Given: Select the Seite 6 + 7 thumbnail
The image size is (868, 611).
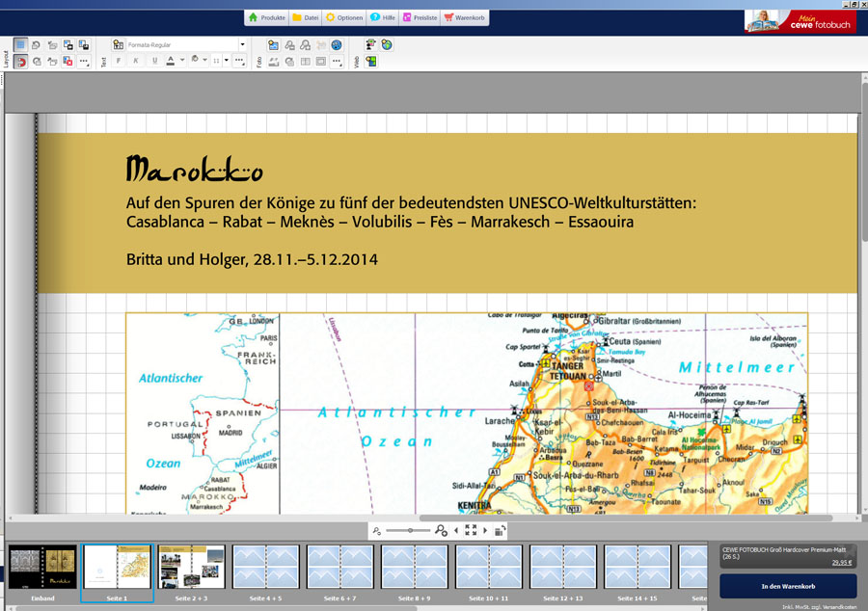Looking at the screenshot, I should (x=339, y=567).
